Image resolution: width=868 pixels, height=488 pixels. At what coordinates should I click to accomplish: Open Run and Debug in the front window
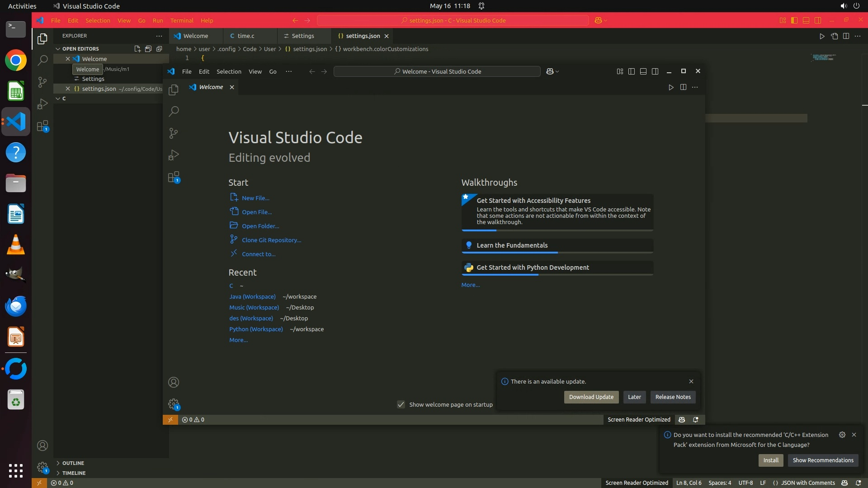tap(174, 155)
